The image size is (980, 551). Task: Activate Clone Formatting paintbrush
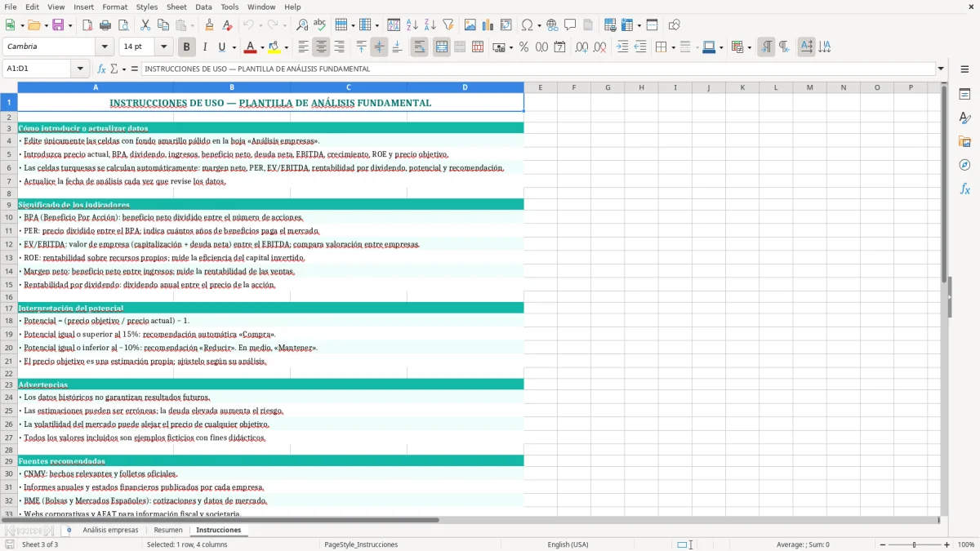[x=210, y=25]
